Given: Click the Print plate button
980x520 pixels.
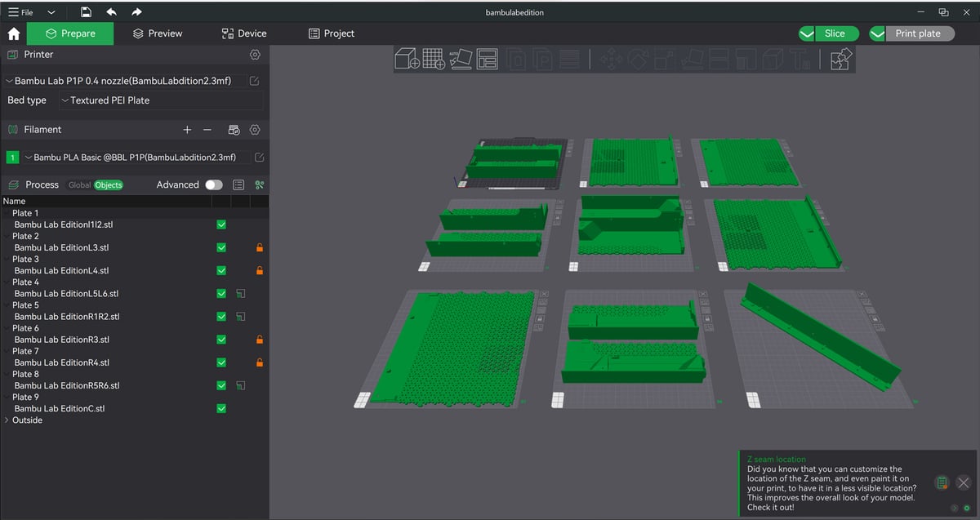Looking at the screenshot, I should click(x=918, y=33).
